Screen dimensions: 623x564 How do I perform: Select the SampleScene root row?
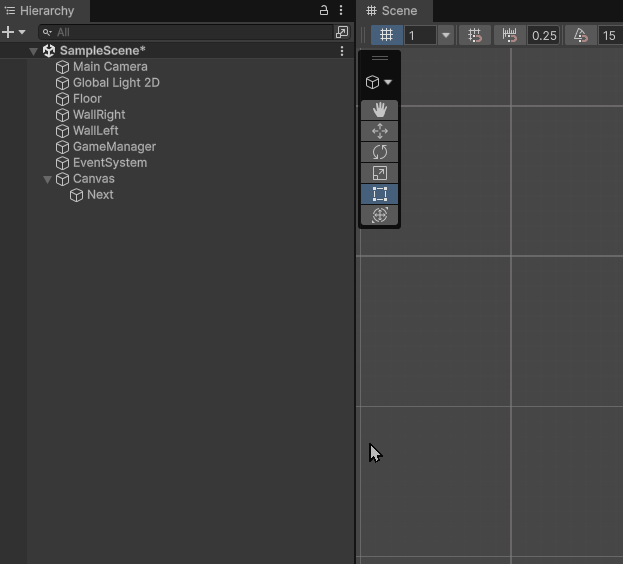click(177, 51)
